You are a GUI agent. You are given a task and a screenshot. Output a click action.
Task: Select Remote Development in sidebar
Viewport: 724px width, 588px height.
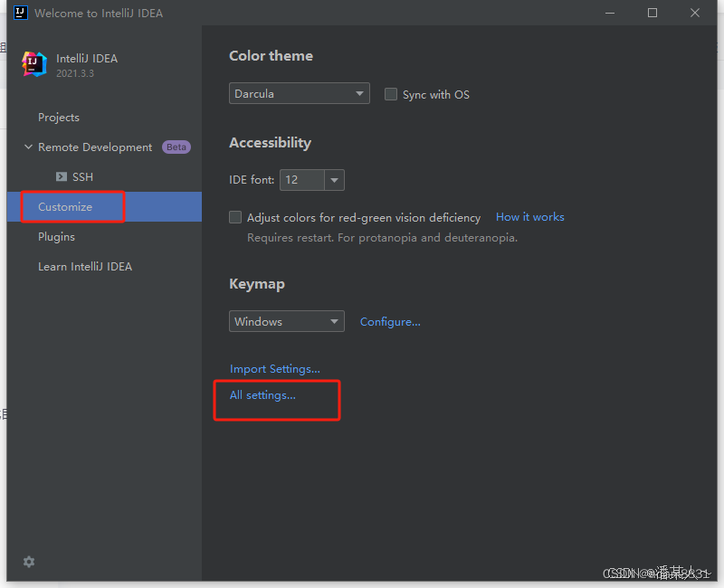tap(95, 147)
